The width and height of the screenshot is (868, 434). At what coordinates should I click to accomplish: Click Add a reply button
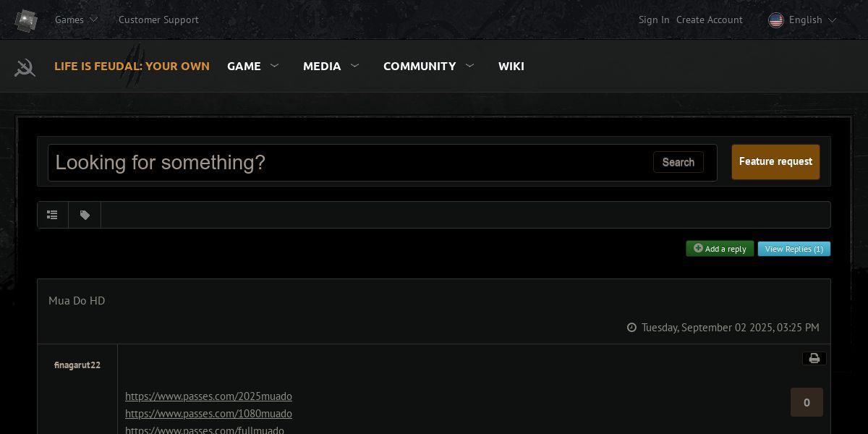tap(720, 249)
